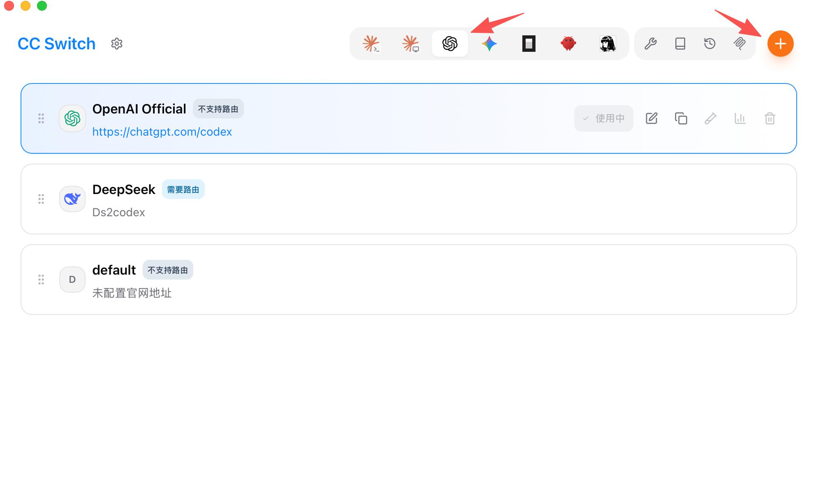Delete OpenAI Official with the trash icon
This screenshot has width=816, height=504.
(770, 118)
